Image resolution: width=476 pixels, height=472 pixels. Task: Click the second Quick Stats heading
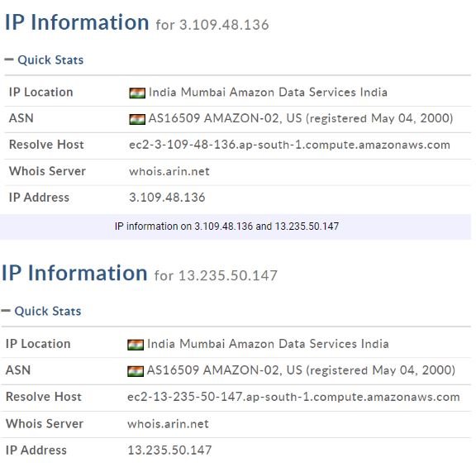(x=48, y=311)
